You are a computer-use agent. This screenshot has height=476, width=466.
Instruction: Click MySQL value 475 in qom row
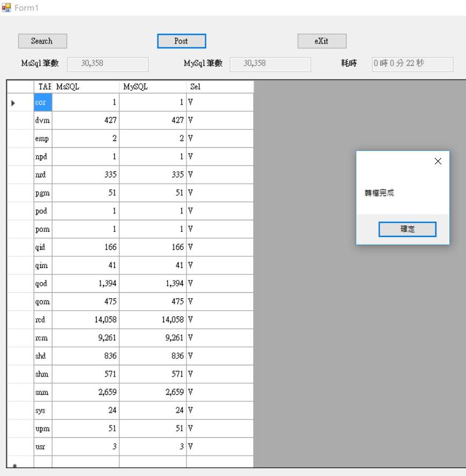click(153, 301)
